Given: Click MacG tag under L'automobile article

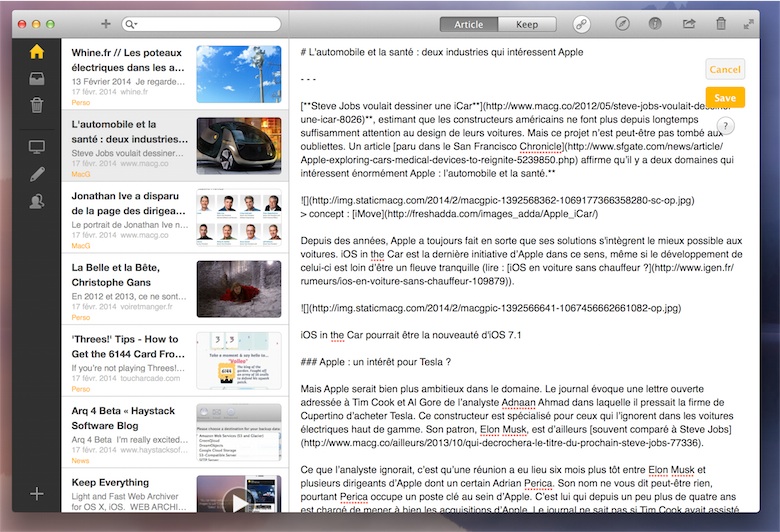Looking at the screenshot, I should tap(81, 174).
